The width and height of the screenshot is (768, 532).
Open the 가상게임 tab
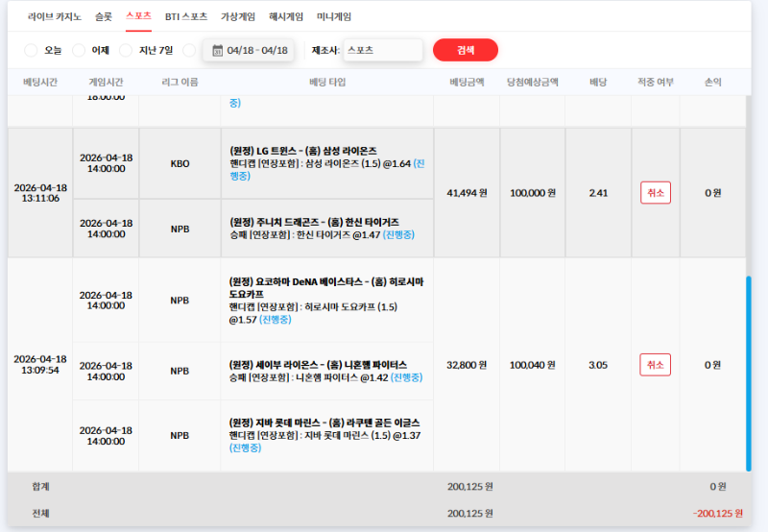coord(236,16)
